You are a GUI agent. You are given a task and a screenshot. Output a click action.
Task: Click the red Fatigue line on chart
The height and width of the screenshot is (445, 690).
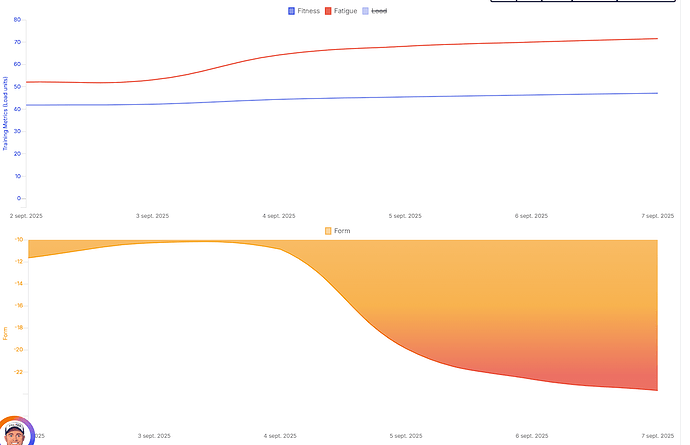400,46
